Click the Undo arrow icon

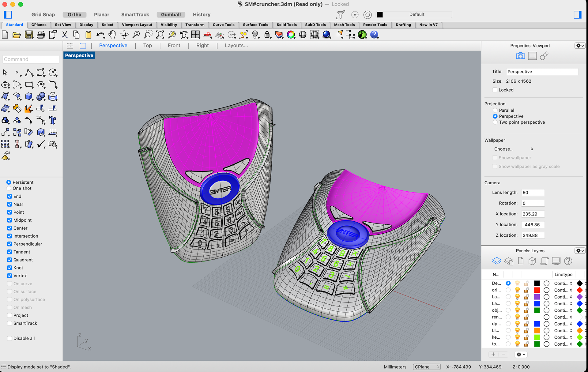100,35
